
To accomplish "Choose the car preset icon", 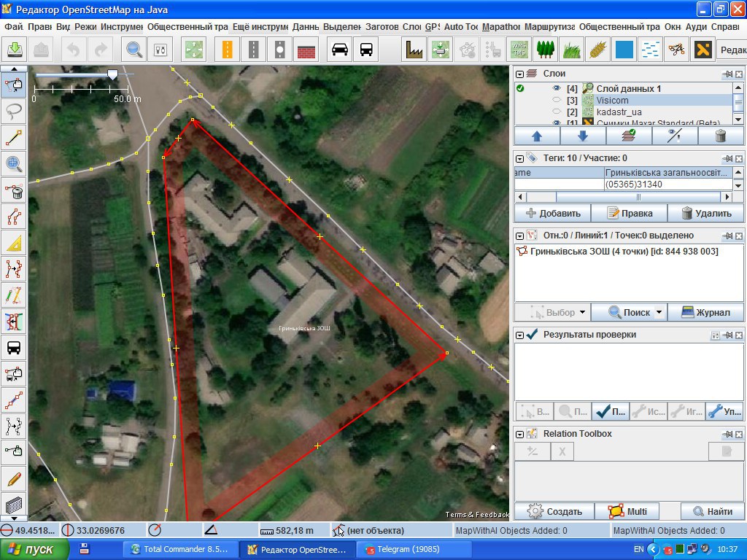I will tap(340, 50).
